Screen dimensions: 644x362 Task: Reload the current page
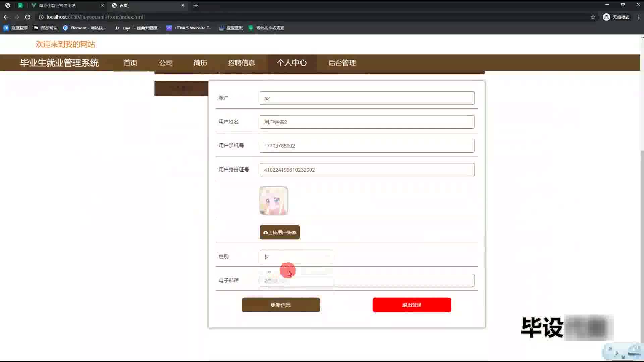click(x=28, y=17)
